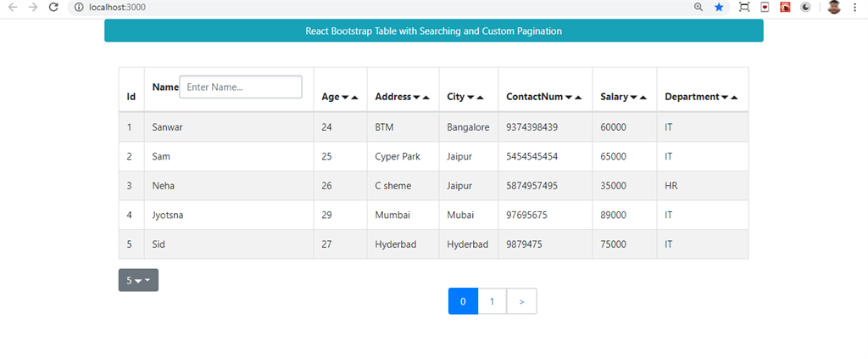Open the browser zoom magnifier icon
Screen dimensions: 868x359
click(698, 7)
